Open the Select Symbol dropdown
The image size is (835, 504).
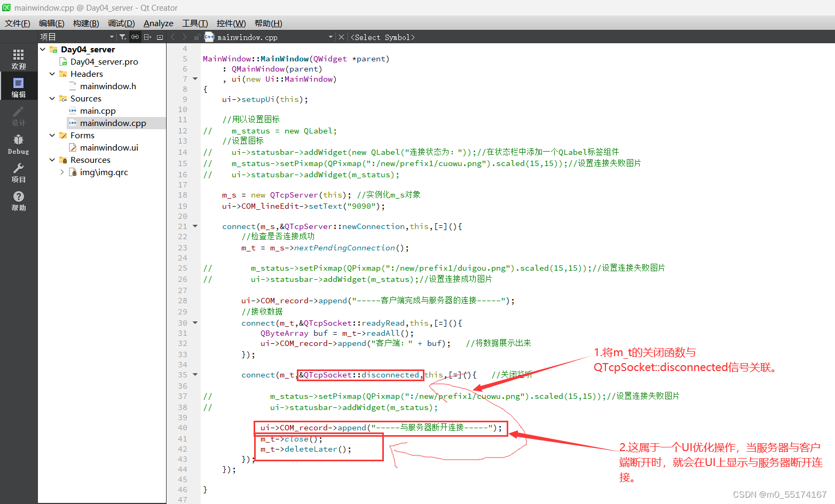coord(382,37)
